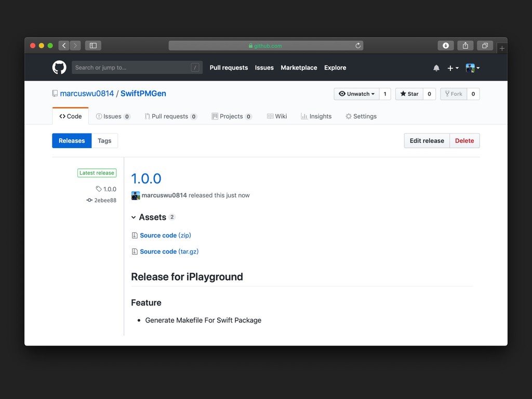Click the archive icon for Source code (tar.gz)
The height and width of the screenshot is (399, 532).
coord(135,251)
